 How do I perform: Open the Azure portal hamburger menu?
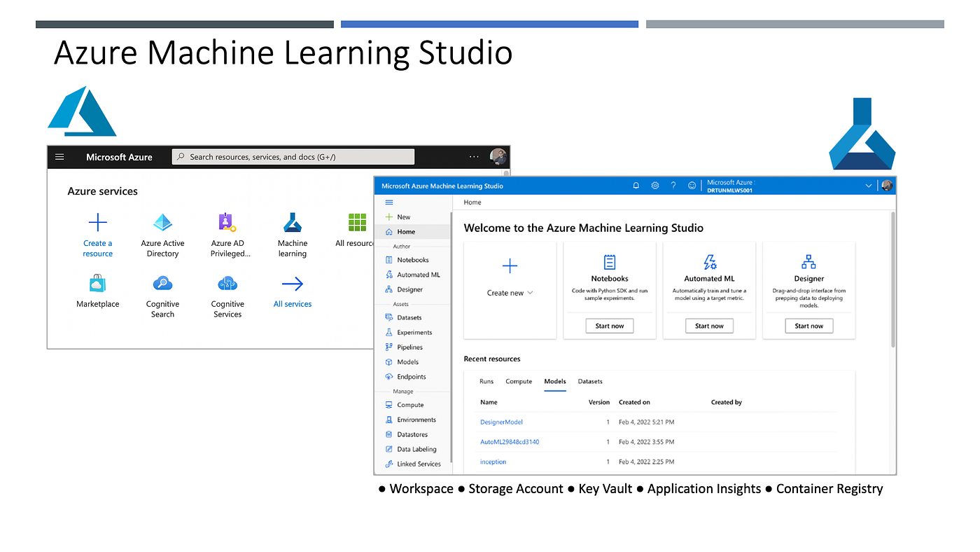click(59, 157)
